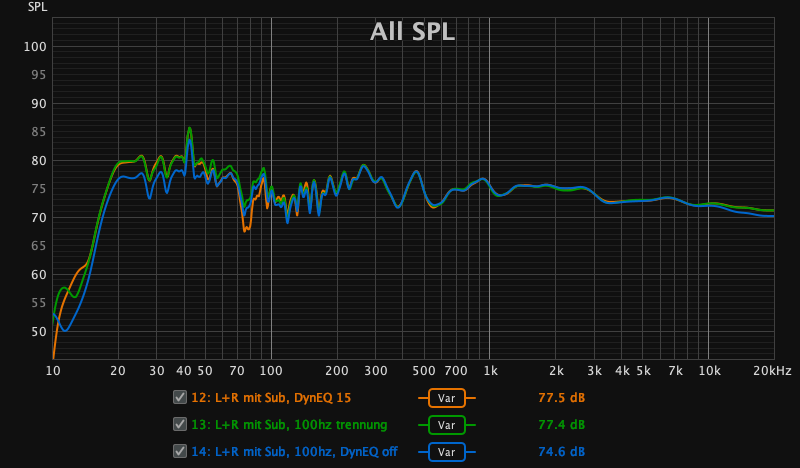800x468 pixels.
Task: Click the blue Var smoothing indicator
Action: tap(447, 452)
